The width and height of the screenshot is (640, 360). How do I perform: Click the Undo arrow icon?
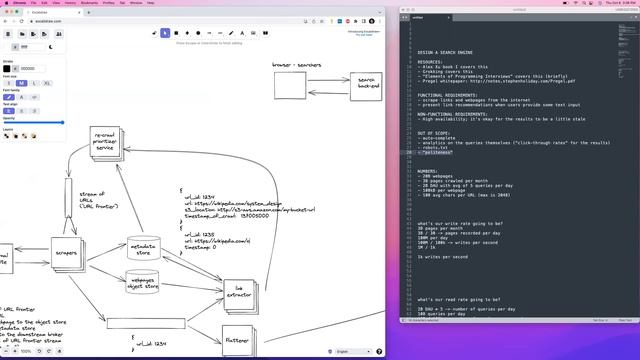[x=39, y=351]
